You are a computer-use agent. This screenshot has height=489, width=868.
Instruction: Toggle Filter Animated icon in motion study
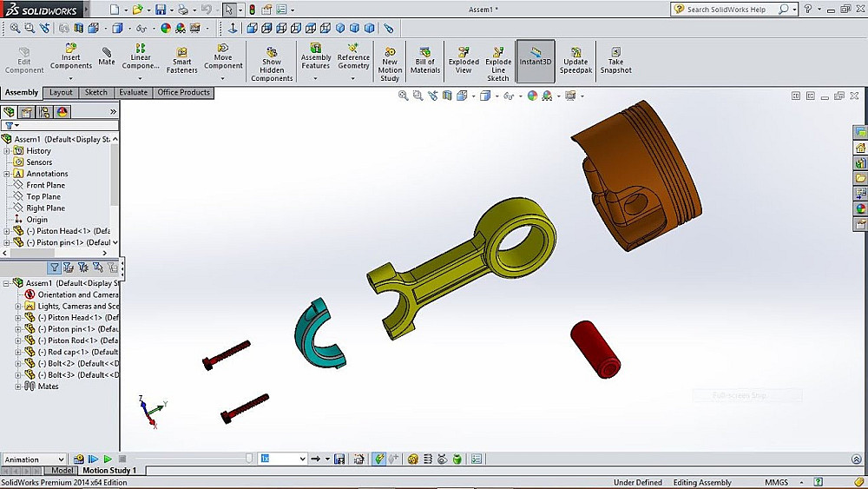point(68,268)
